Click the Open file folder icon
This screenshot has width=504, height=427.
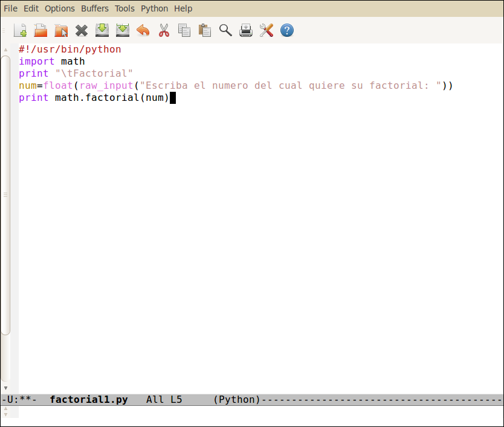[40, 31]
